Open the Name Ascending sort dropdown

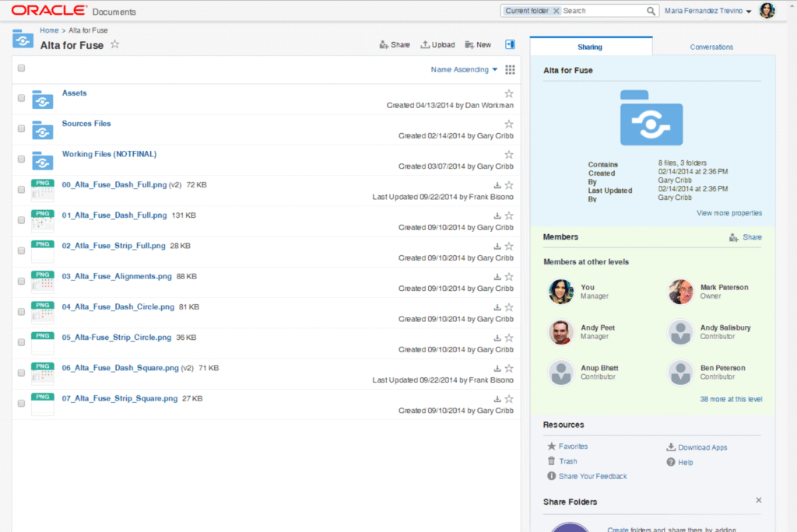pyautogui.click(x=464, y=70)
